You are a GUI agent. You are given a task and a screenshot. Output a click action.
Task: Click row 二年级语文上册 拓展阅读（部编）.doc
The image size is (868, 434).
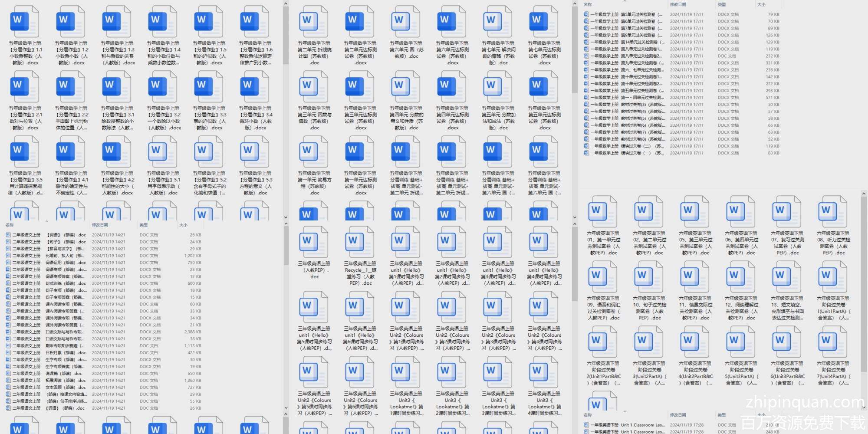[x=104, y=380]
